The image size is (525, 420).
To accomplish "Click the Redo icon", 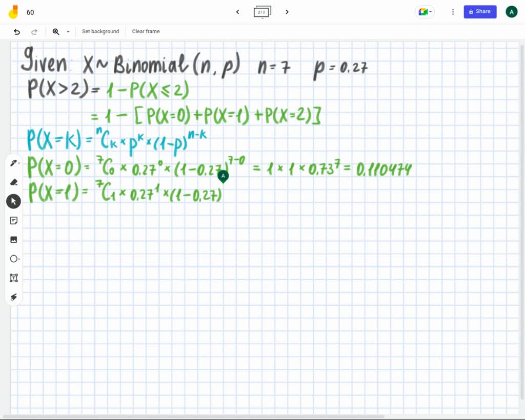I will click(34, 31).
